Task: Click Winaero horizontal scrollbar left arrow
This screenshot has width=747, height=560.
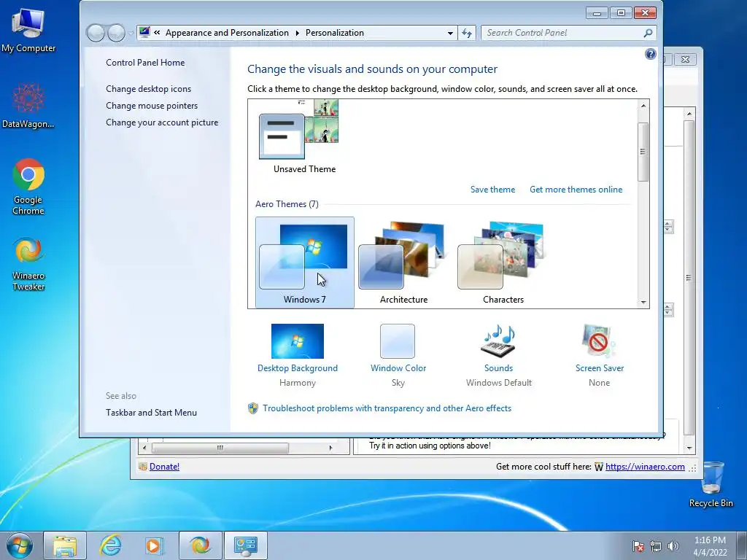Action: click(x=145, y=448)
